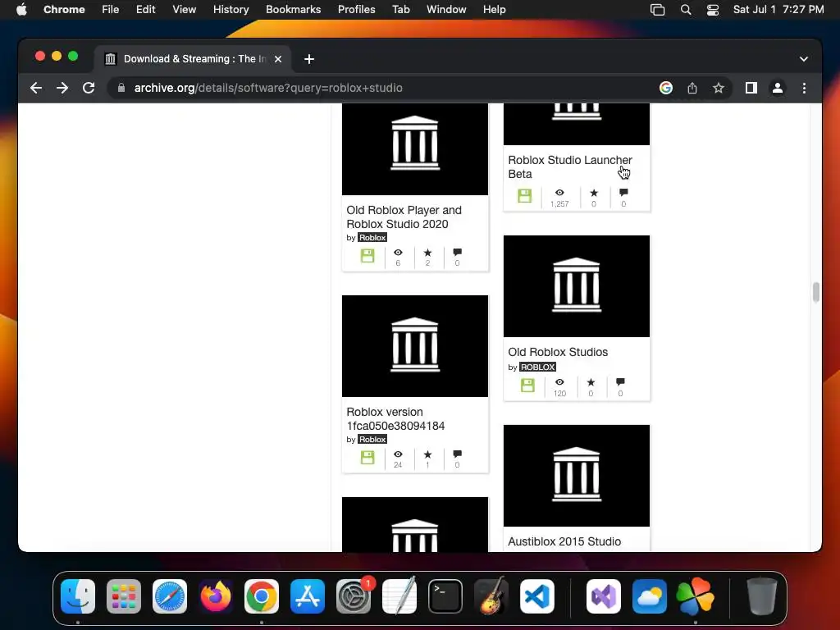840x630 pixels.
Task: Bookmark this page with the star icon
Action: pyautogui.click(x=719, y=88)
